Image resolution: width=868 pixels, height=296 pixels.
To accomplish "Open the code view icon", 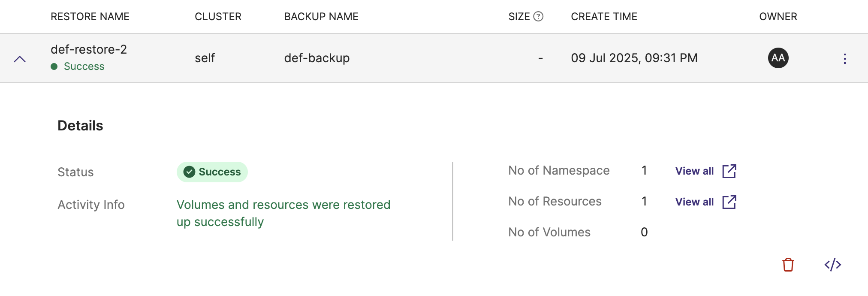I will pyautogui.click(x=832, y=265).
